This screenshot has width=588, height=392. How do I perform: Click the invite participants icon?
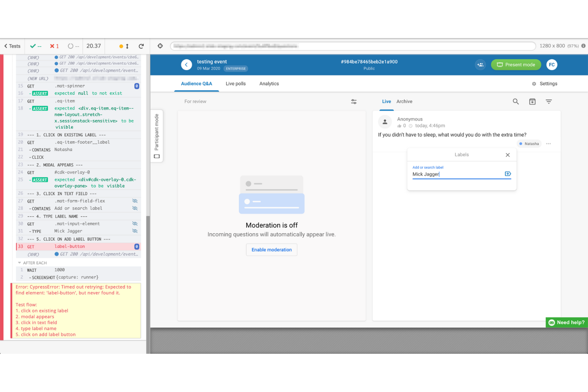[480, 64]
